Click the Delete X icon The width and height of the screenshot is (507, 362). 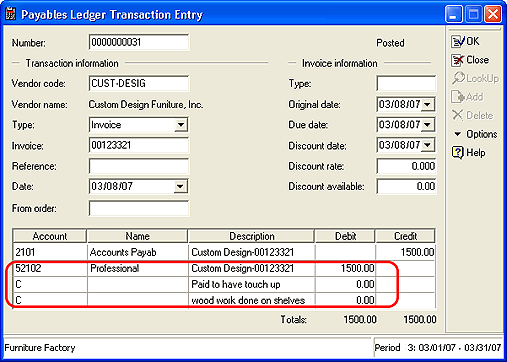458,115
